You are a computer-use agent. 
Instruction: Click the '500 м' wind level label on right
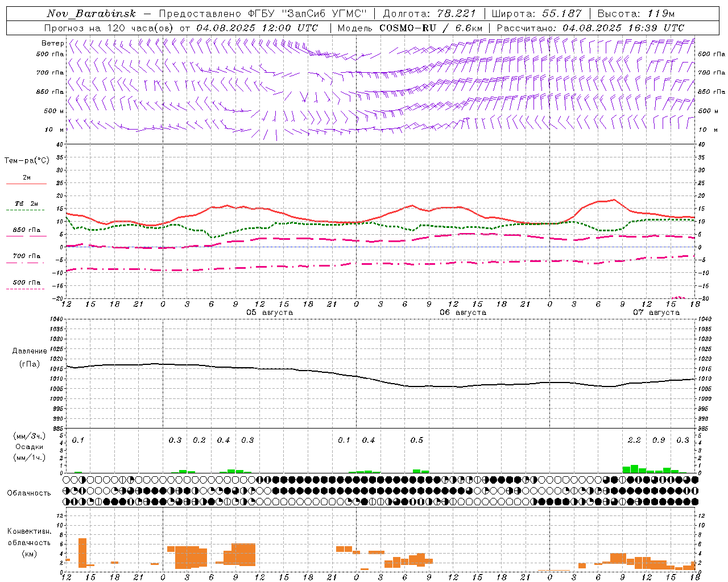pyautogui.click(x=708, y=111)
